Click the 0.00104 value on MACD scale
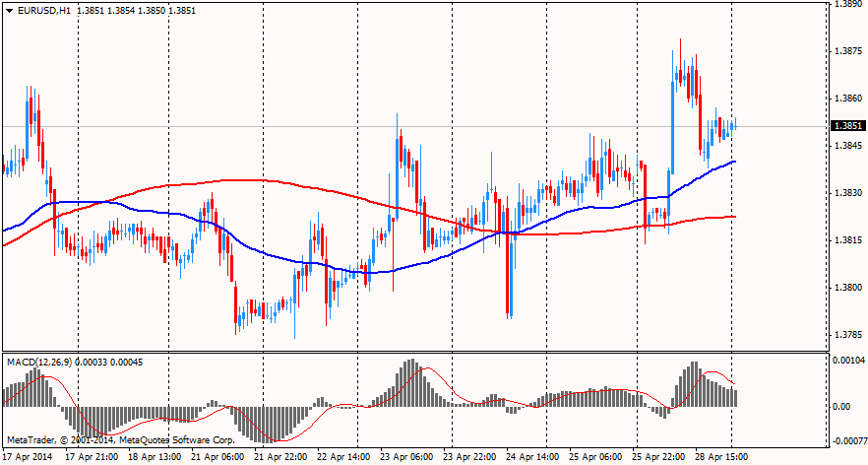Image resolution: width=868 pixels, height=465 pixels. pyautogui.click(x=847, y=363)
